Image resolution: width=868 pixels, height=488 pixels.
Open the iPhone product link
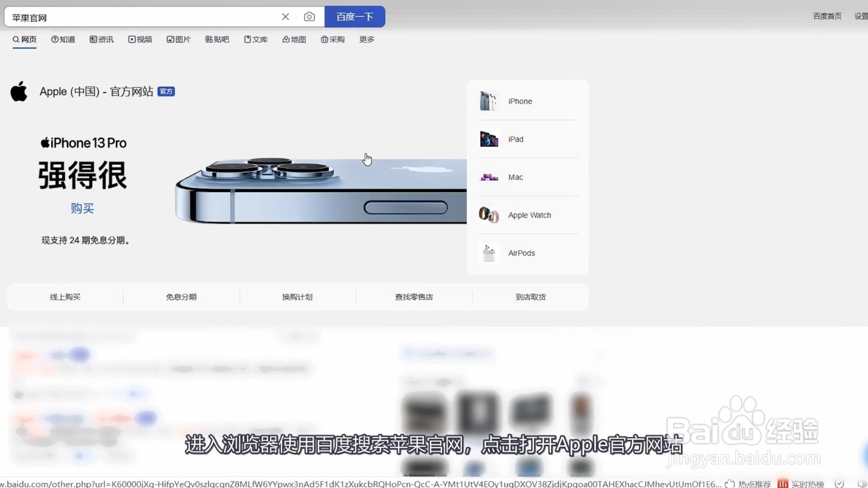point(520,101)
